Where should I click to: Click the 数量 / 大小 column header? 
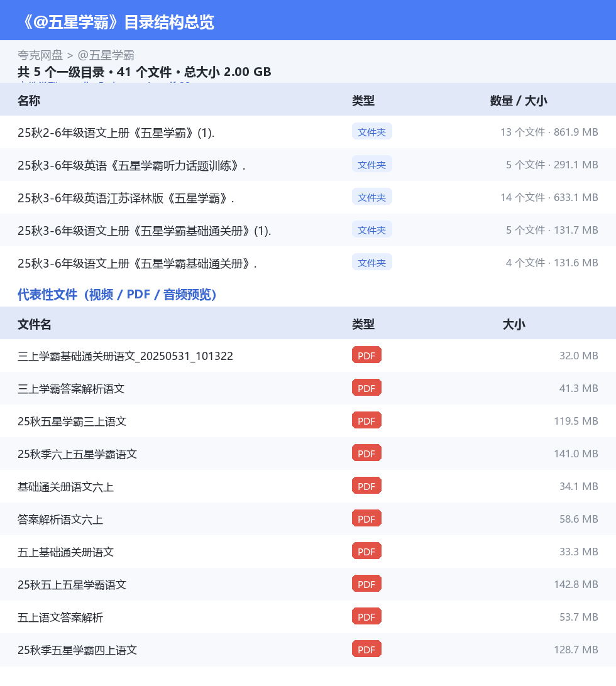519,101
